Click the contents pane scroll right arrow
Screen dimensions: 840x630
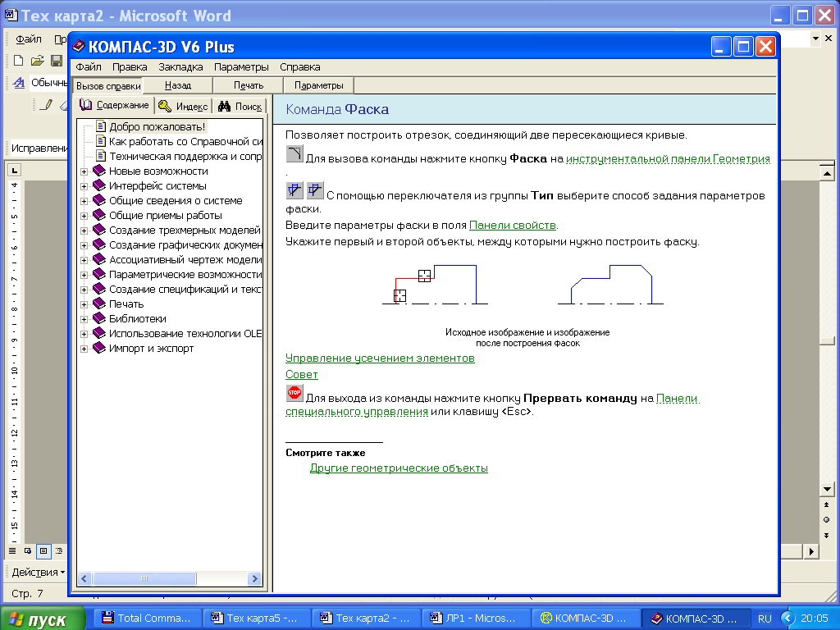(x=255, y=578)
